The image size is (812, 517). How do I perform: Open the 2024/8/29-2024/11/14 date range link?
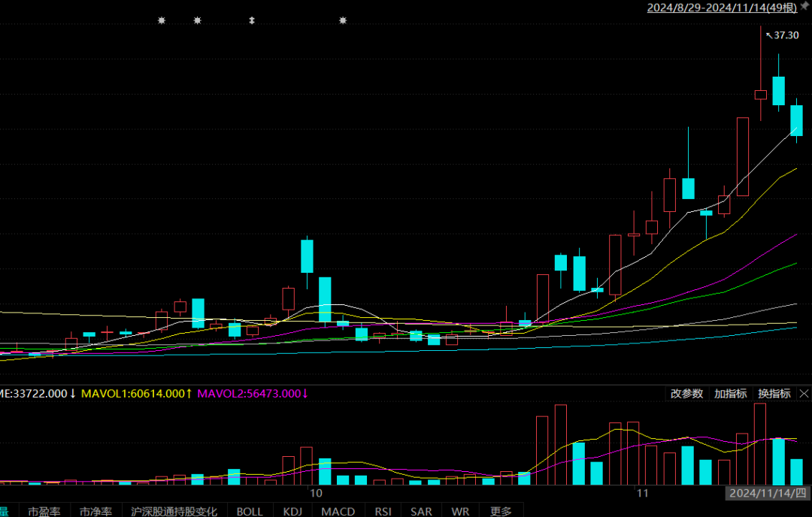click(722, 8)
